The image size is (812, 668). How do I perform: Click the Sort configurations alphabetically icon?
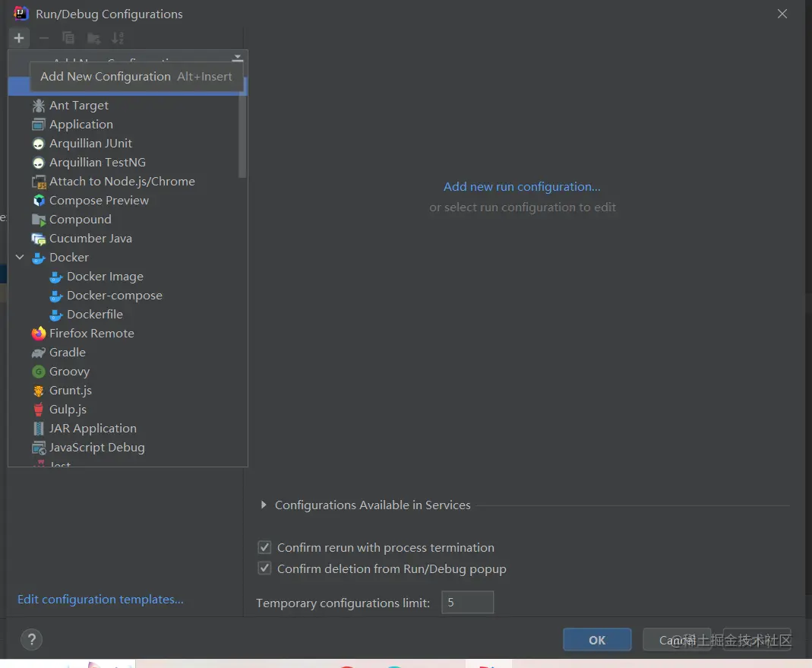click(118, 38)
